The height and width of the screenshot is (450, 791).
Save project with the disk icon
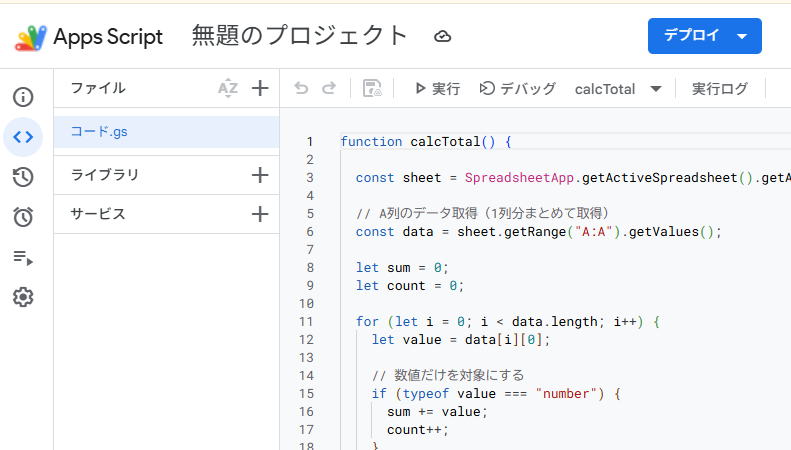coord(372,88)
